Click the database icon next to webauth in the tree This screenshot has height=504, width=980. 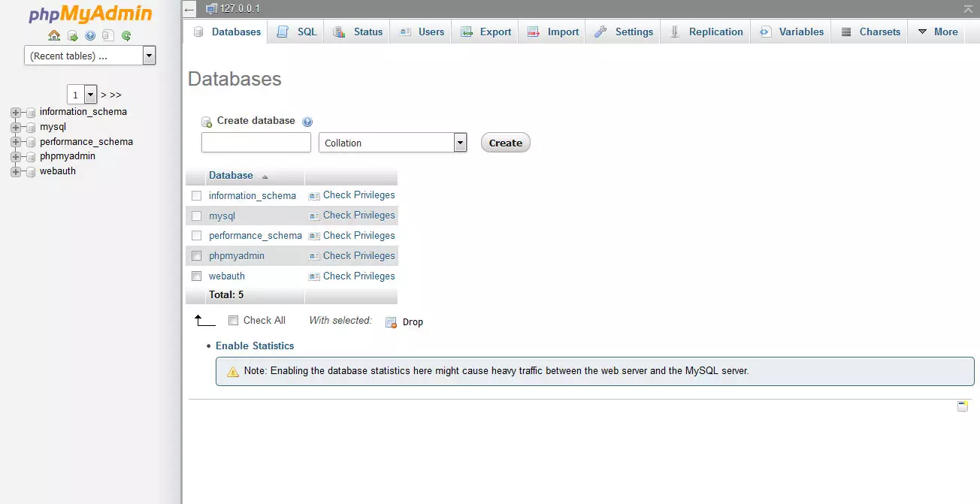[31, 172]
